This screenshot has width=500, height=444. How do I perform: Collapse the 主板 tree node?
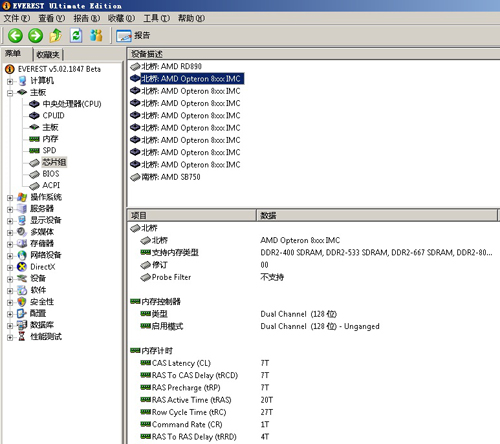click(x=10, y=93)
